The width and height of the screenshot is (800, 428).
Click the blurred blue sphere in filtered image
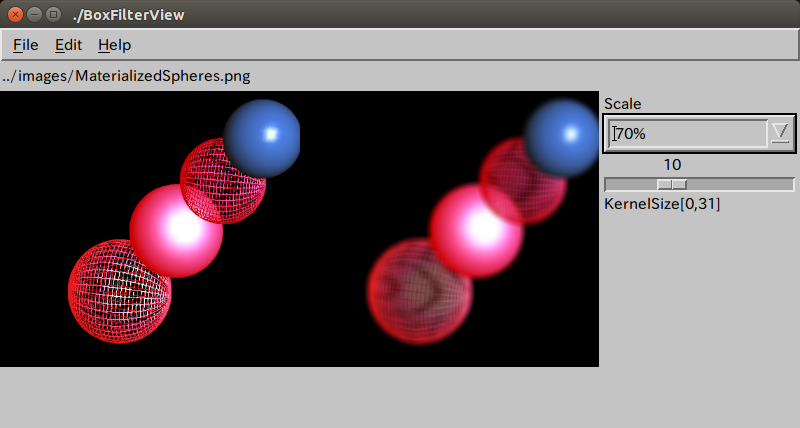point(561,138)
